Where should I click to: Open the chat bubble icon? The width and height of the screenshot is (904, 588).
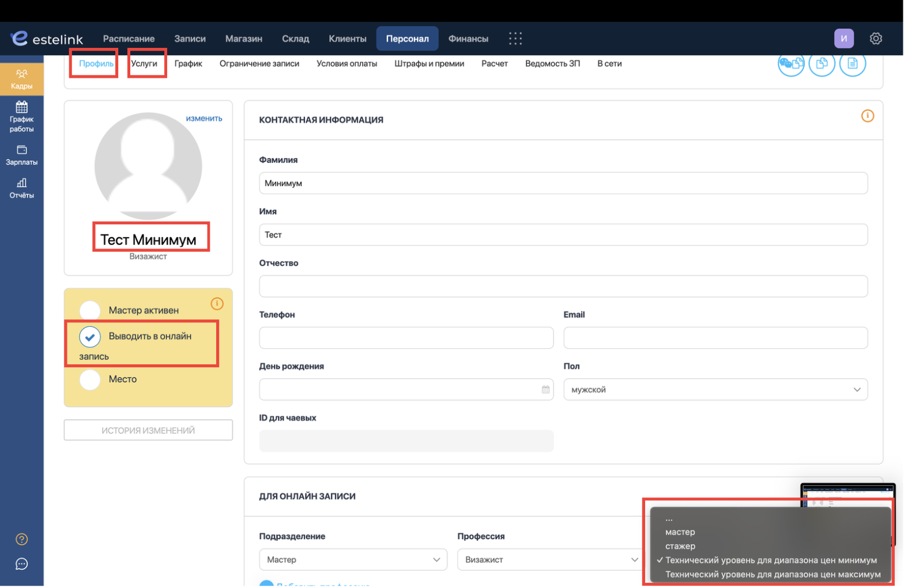[x=21, y=564]
